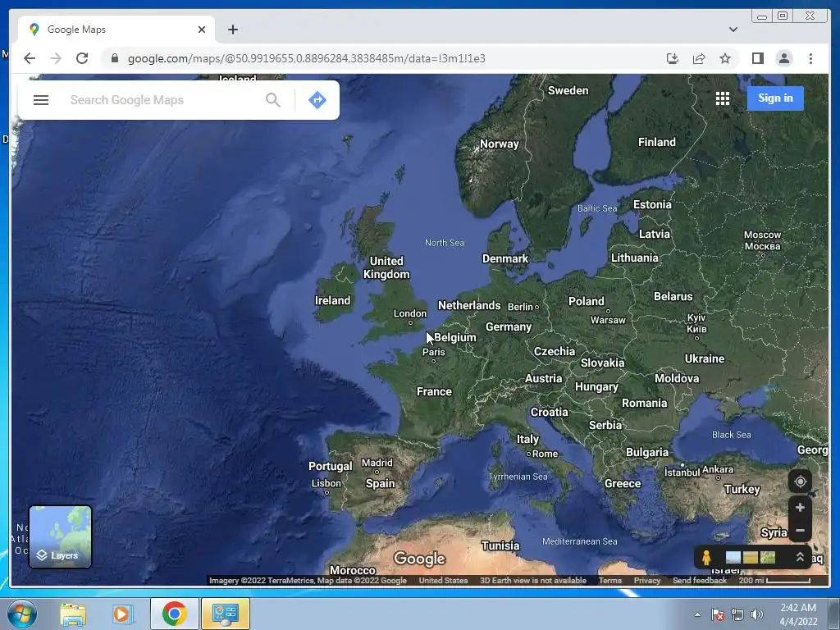Click the North Sea label
Screen dimensions: 840x630
click(x=444, y=243)
